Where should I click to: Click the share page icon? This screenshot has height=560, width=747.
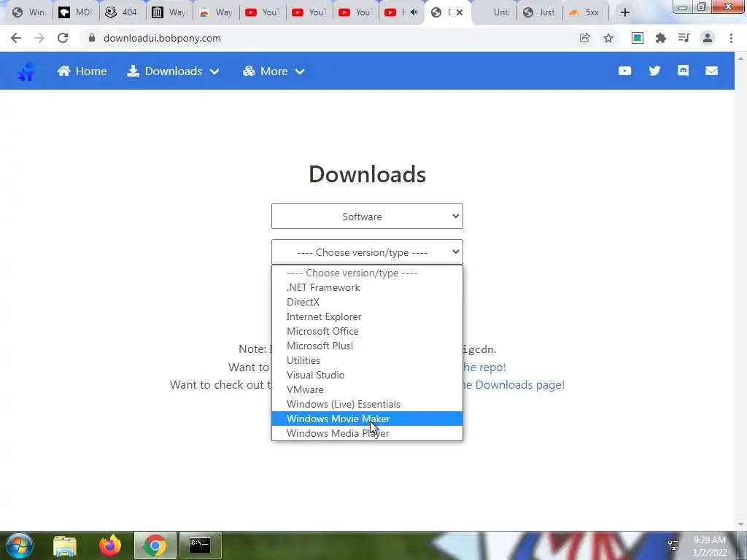click(584, 38)
